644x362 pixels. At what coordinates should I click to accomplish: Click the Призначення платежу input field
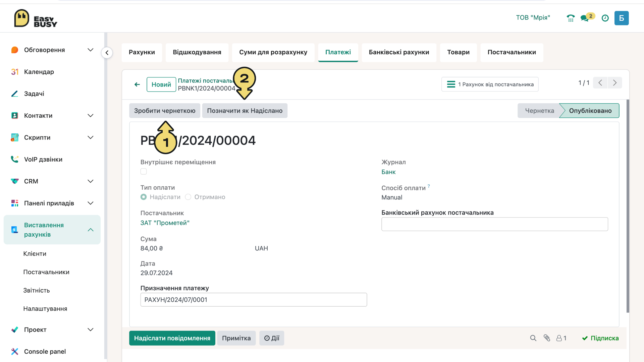pos(254,300)
